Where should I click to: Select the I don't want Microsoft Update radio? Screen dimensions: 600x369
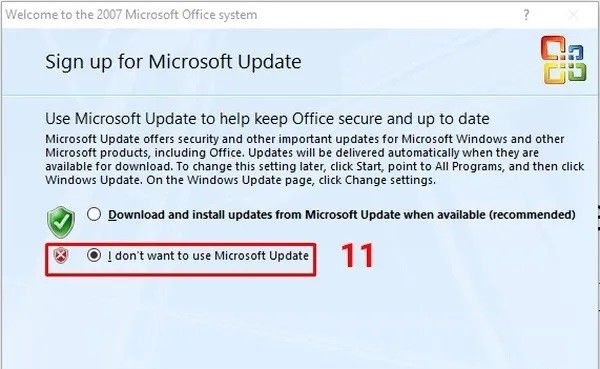coord(94,255)
